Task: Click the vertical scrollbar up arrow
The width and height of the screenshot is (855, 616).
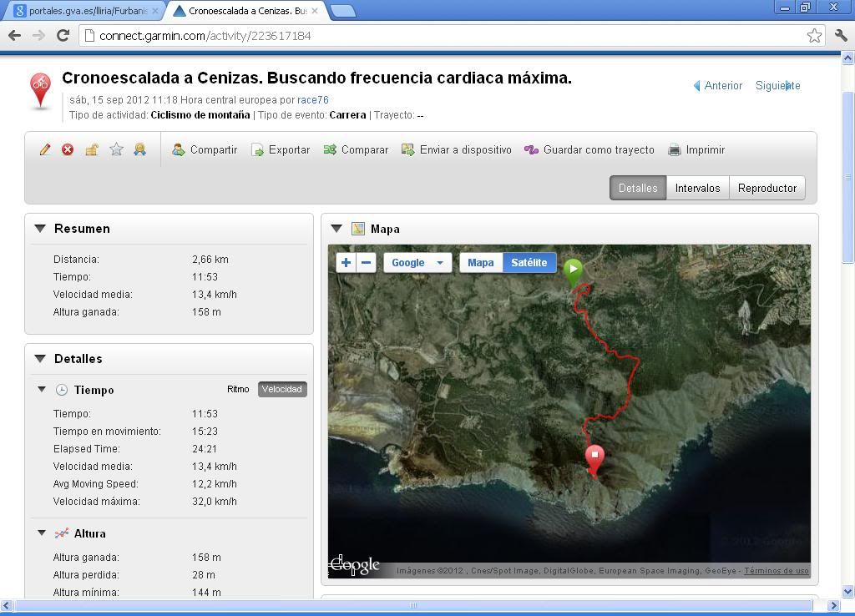Action: (848, 58)
